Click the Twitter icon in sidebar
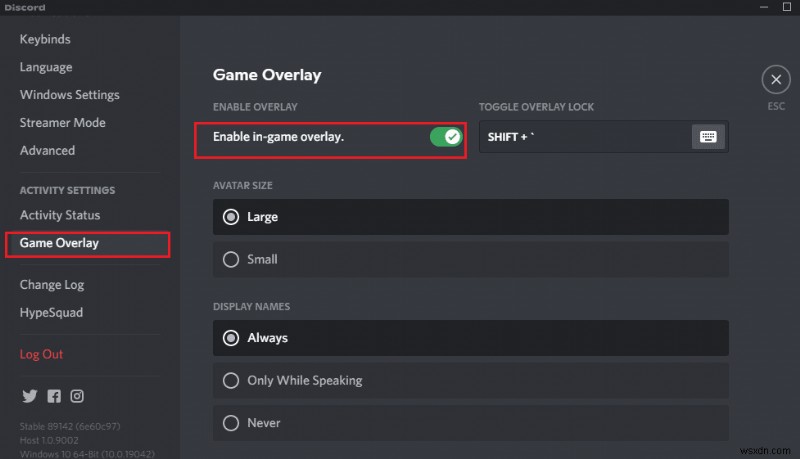Image resolution: width=800 pixels, height=459 pixels. [29, 396]
